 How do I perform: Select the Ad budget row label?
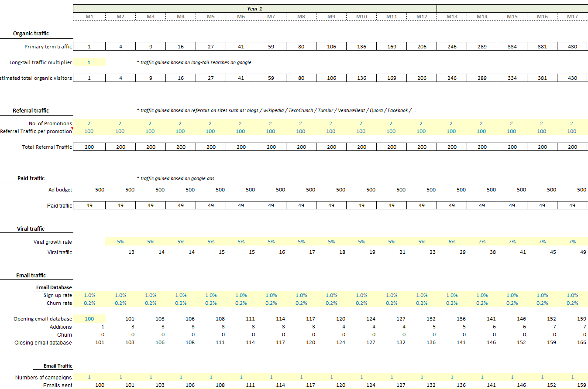pos(60,190)
